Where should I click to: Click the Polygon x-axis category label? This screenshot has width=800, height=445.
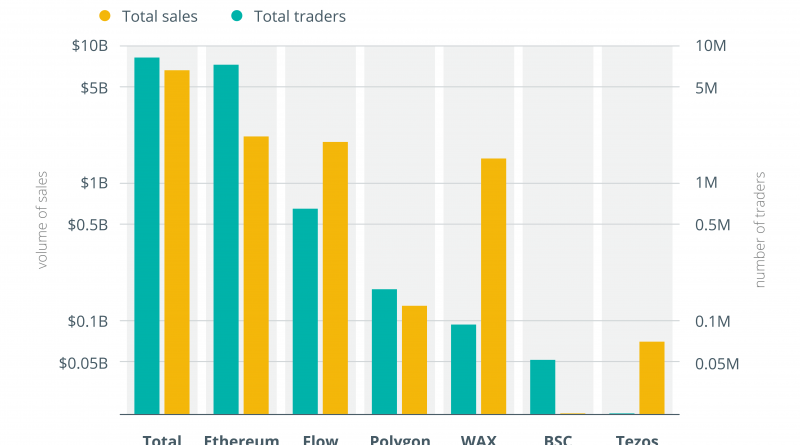[400, 439]
